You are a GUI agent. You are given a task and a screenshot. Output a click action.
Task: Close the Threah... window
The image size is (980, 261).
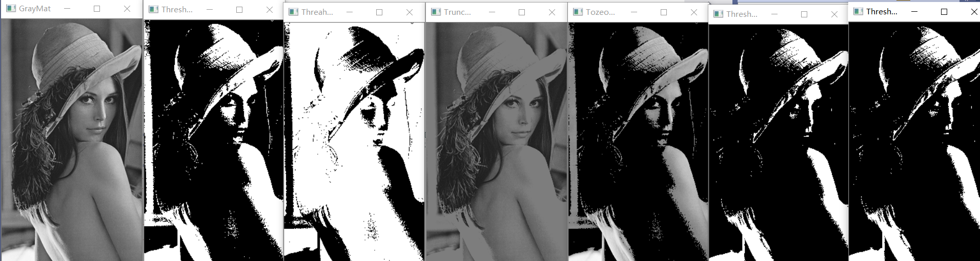coord(410,12)
